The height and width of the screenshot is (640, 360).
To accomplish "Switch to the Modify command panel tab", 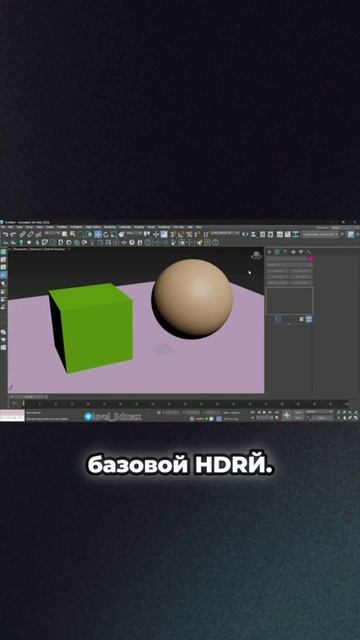I will point(277,252).
